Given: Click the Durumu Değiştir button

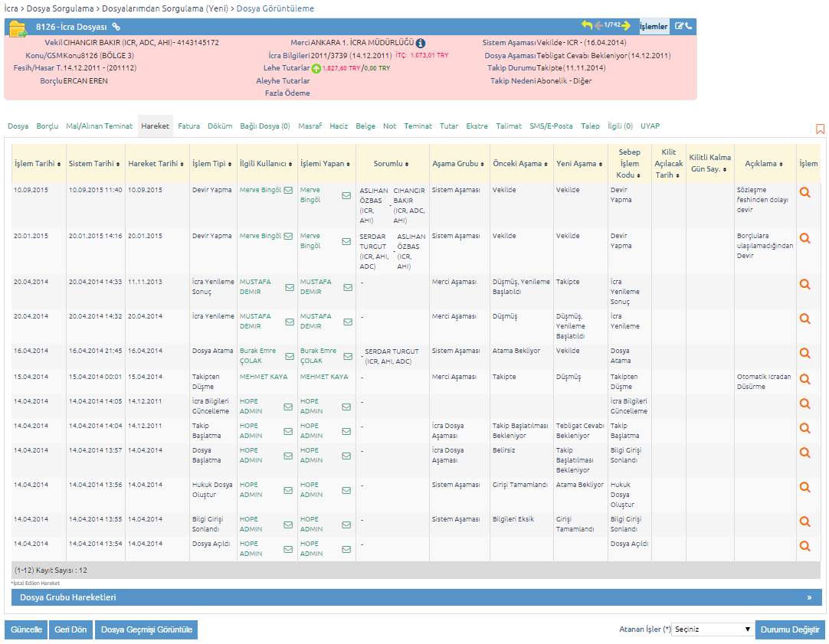Looking at the screenshot, I should (790, 629).
